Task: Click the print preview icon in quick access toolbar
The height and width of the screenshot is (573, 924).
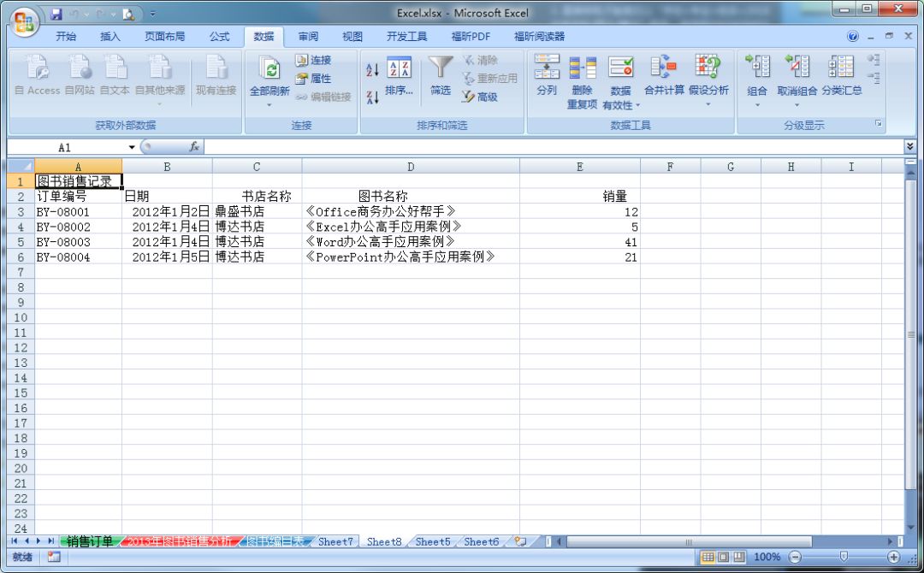Action: pyautogui.click(x=129, y=15)
